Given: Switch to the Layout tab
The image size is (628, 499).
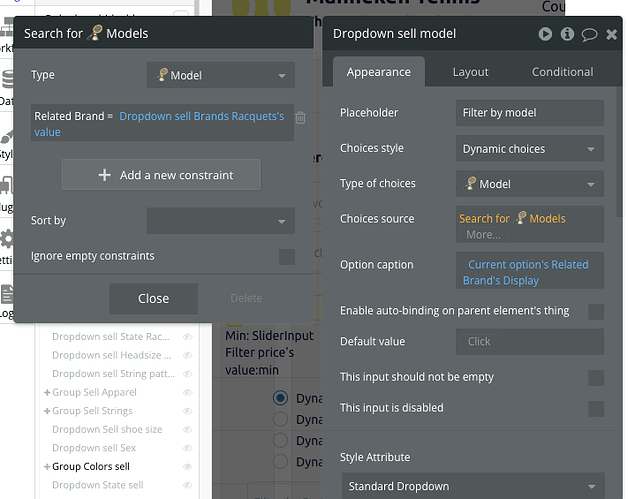Looking at the screenshot, I should pos(471,72).
